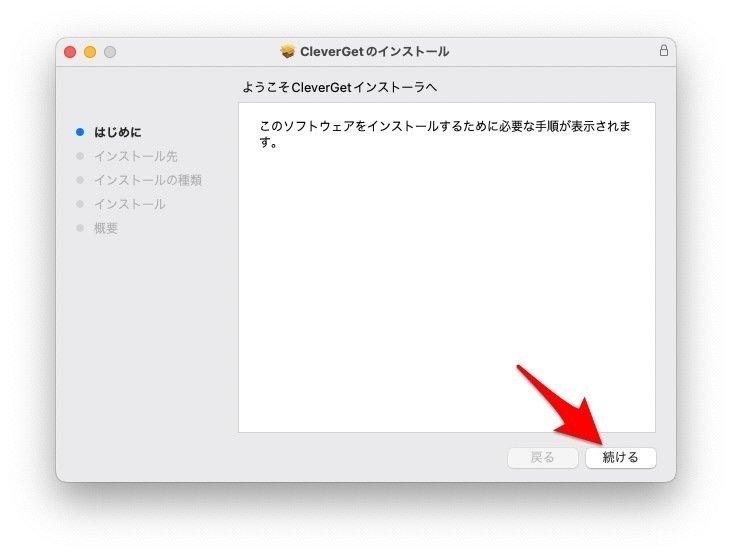Select the インストール step in sidebar
732x556 pixels.
pyautogui.click(x=130, y=204)
